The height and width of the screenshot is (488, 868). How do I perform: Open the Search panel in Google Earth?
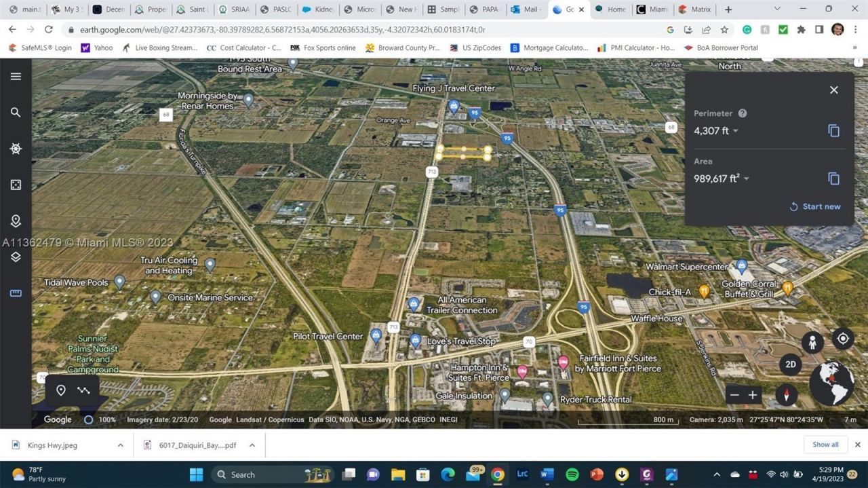(16, 112)
